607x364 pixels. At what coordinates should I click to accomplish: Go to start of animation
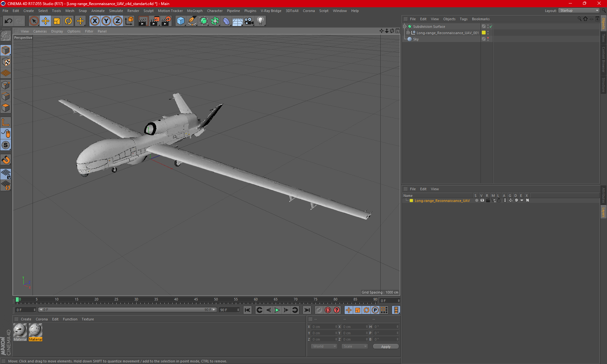[x=248, y=310]
